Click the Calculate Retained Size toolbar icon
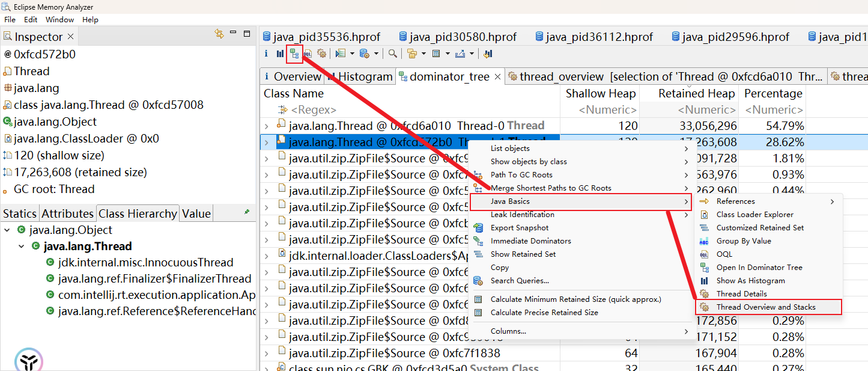The height and width of the screenshot is (371, 868). (x=436, y=54)
